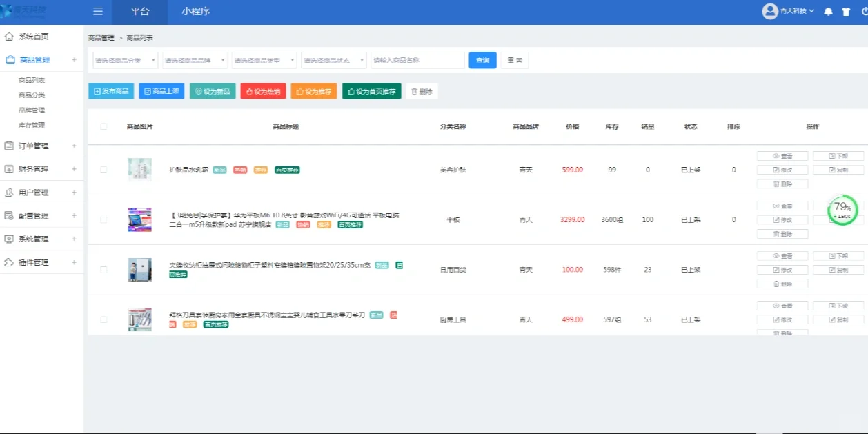Click 查看 for 夹缝收纳柜 row

(782, 256)
